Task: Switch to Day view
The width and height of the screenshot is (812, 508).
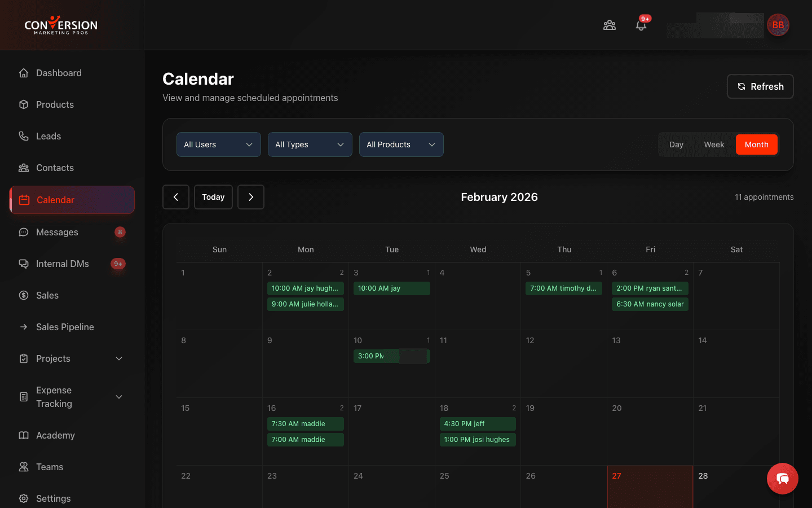Action: (676, 144)
